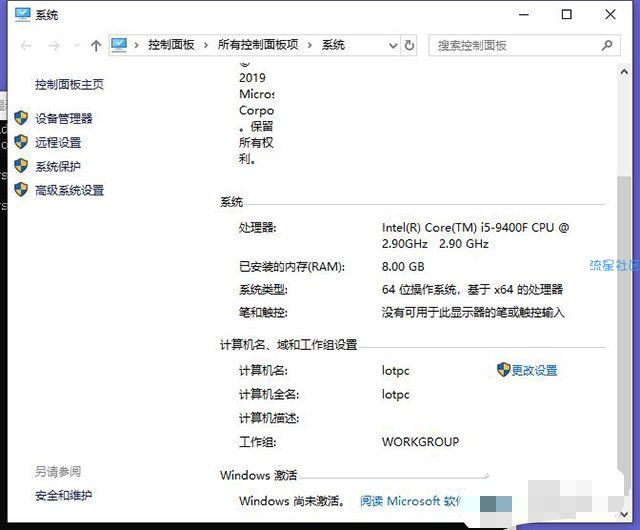Click the shield icon beside 设备管理器
Screen dimensions: 640x530
click(x=21, y=118)
